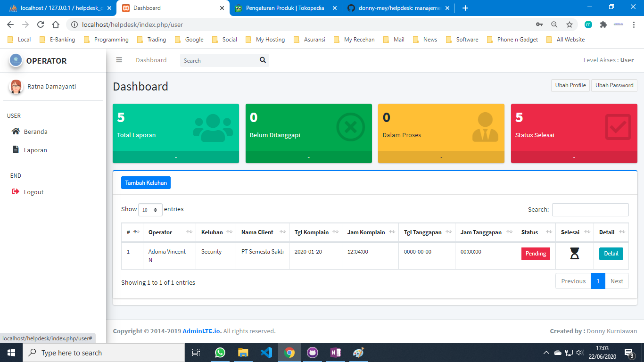
Task: Click the red Pending status badge
Action: 536,254
